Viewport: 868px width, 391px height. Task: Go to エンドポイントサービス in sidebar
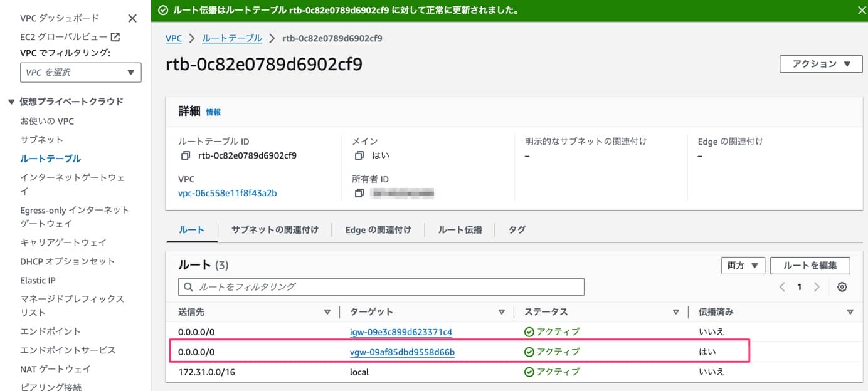pos(68,350)
